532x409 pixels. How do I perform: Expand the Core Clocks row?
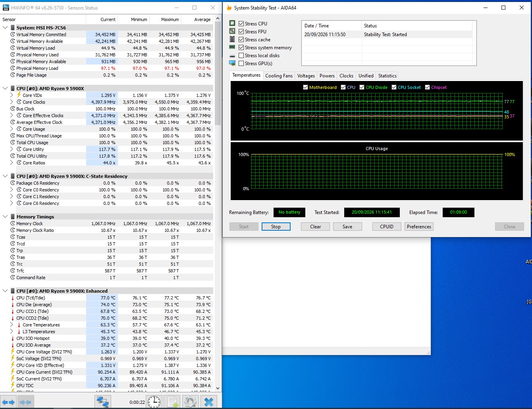point(12,102)
